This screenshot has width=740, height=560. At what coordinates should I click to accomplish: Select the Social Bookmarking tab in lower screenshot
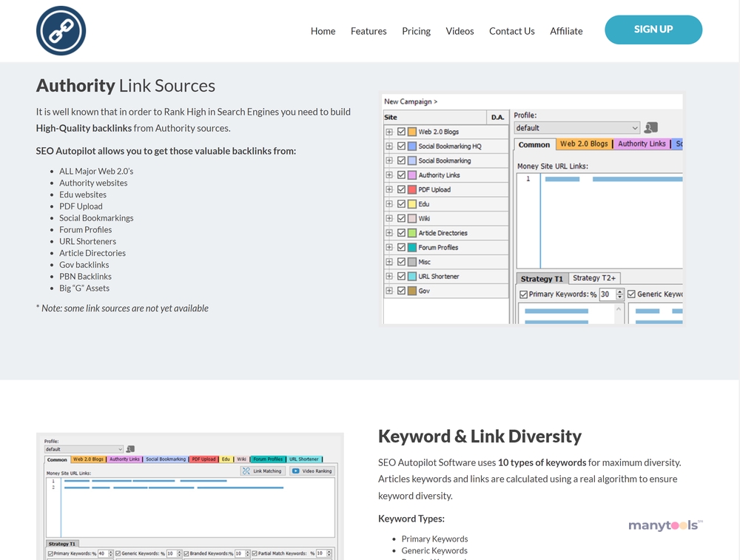(166, 459)
